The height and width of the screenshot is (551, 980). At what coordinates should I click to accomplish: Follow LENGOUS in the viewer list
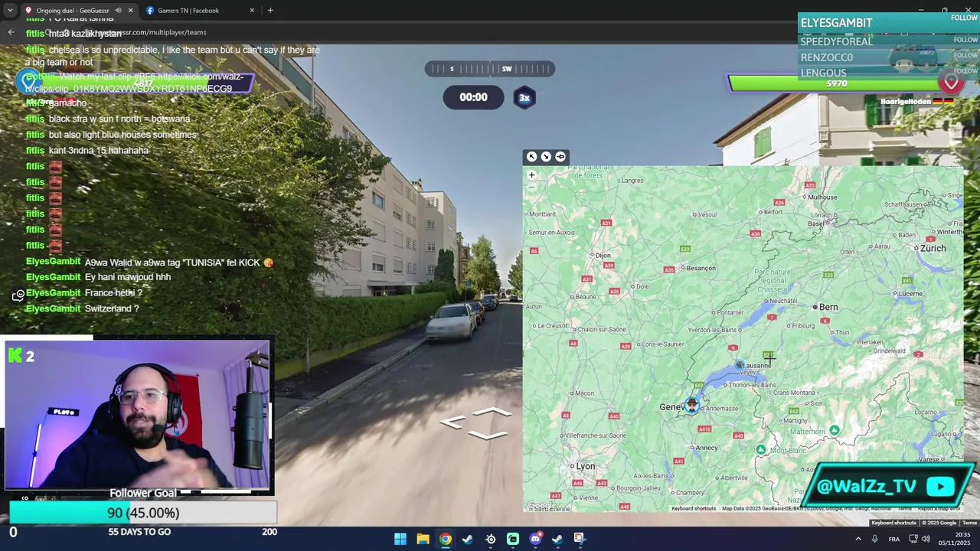(x=965, y=71)
